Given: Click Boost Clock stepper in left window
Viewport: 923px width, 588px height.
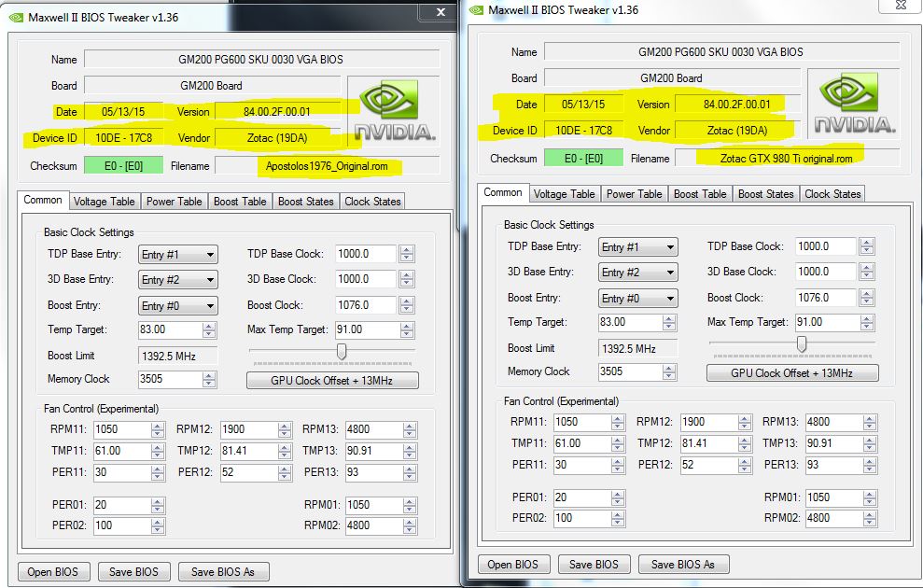Looking at the screenshot, I should 407,305.
